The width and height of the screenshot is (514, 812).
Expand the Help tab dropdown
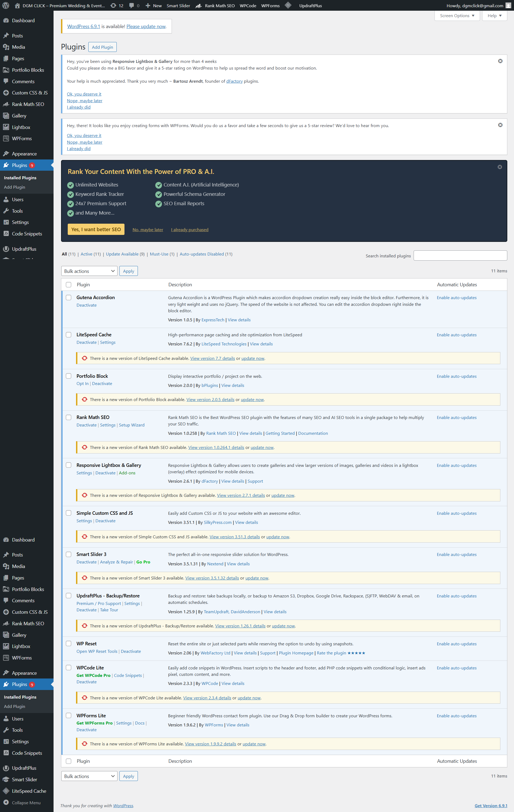494,16
